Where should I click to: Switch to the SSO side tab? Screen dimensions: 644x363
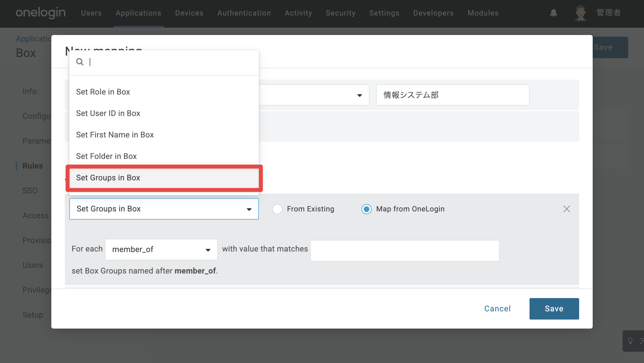[x=30, y=191]
